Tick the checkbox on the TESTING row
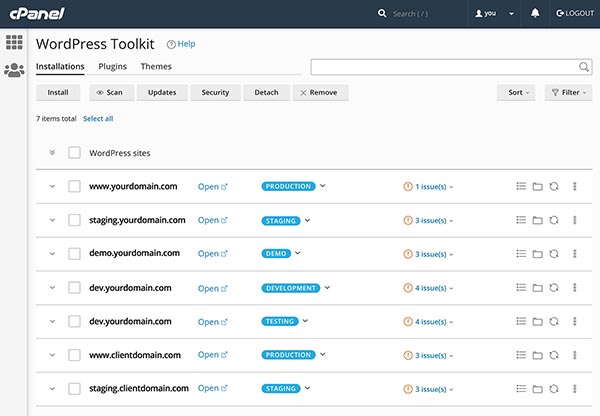This screenshot has width=600, height=416. pyautogui.click(x=74, y=321)
